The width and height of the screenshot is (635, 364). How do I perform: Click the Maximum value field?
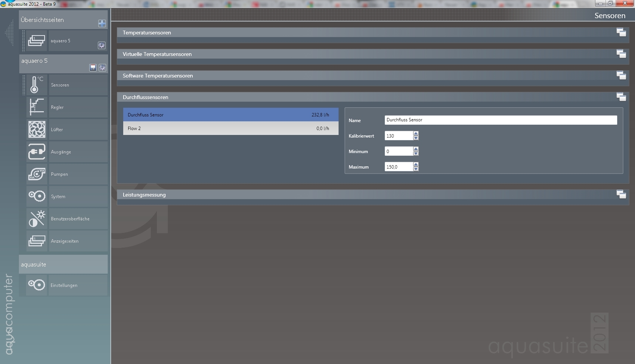[x=398, y=167]
